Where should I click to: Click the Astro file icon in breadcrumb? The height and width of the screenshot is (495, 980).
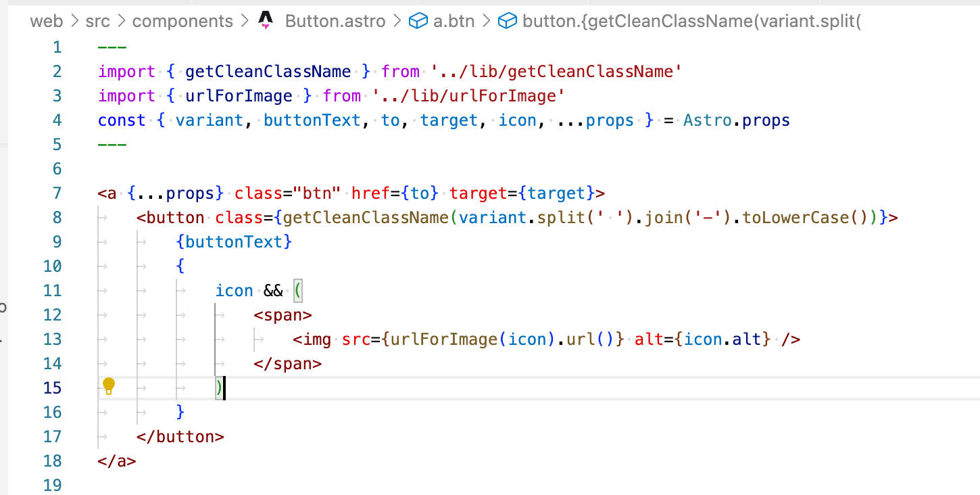pos(266,21)
